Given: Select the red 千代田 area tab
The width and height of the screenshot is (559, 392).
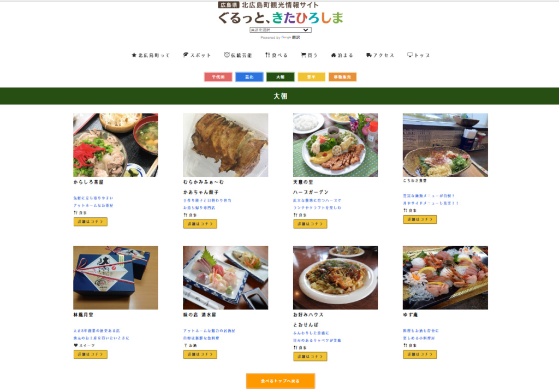Looking at the screenshot, I should [x=218, y=77].
